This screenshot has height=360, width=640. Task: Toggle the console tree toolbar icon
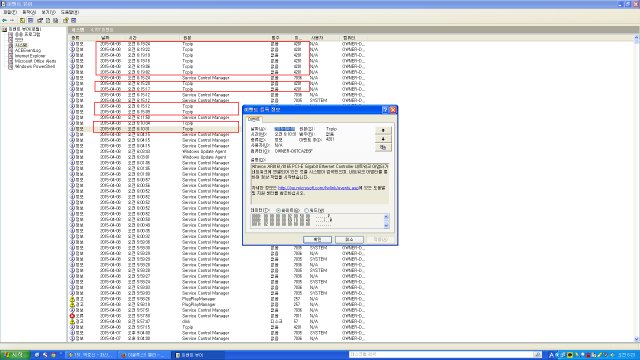tap(31, 20)
